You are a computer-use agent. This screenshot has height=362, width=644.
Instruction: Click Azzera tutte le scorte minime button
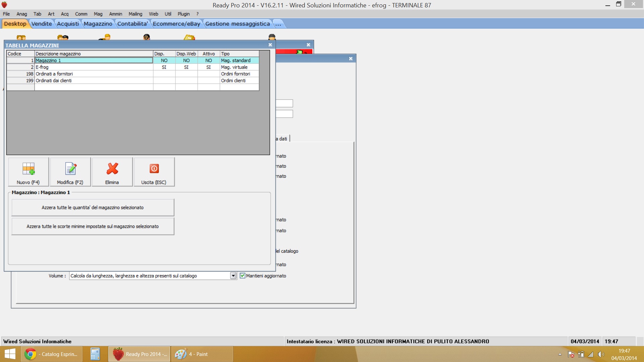pyautogui.click(x=93, y=226)
